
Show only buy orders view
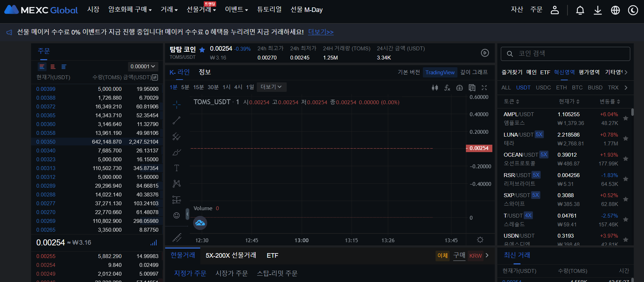point(64,67)
